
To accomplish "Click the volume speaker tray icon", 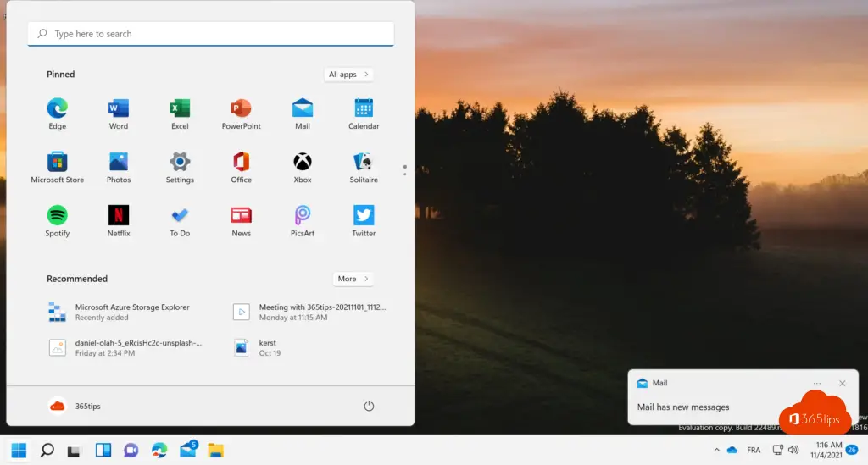I will [x=793, y=450].
